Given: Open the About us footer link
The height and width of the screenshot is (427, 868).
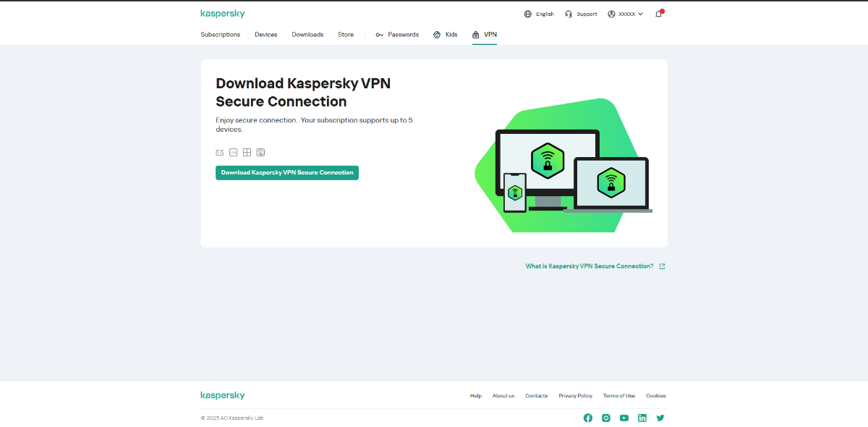Looking at the screenshot, I should 503,396.
